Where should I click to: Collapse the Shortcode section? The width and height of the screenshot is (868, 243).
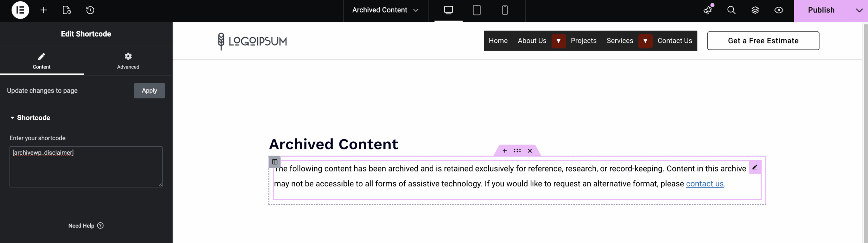pos(30,118)
